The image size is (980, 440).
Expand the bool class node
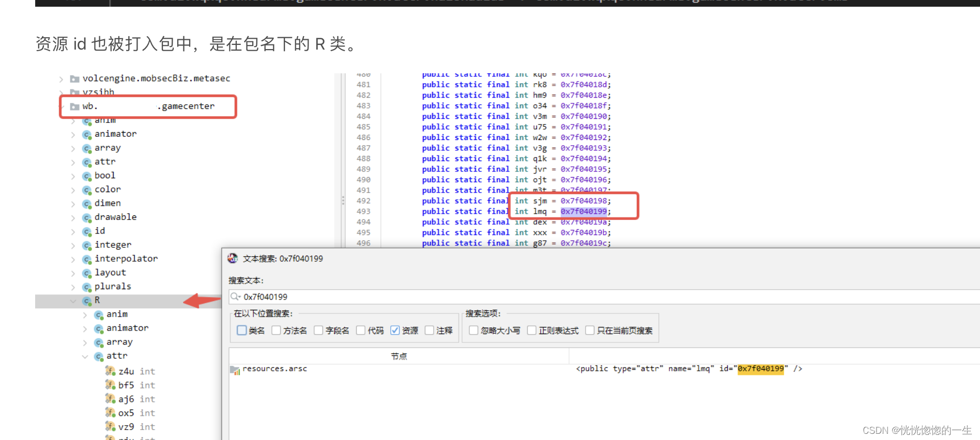tap(73, 177)
